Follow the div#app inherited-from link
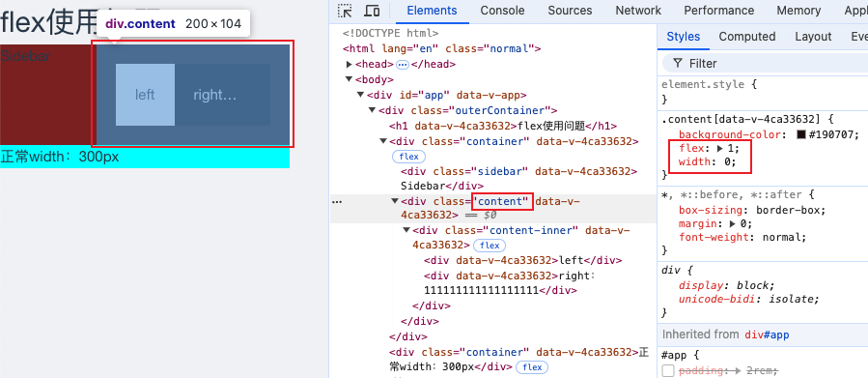Screen dimensions: 868x378 point(767,334)
